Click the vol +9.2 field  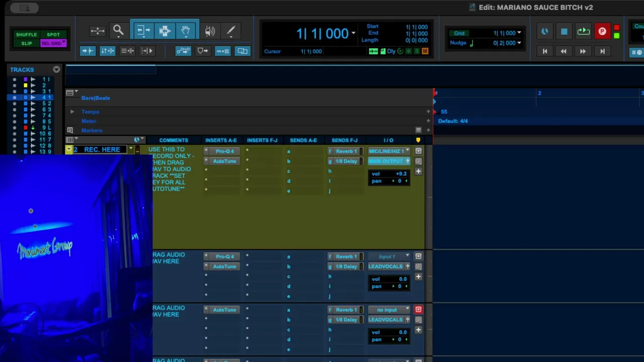point(389,174)
